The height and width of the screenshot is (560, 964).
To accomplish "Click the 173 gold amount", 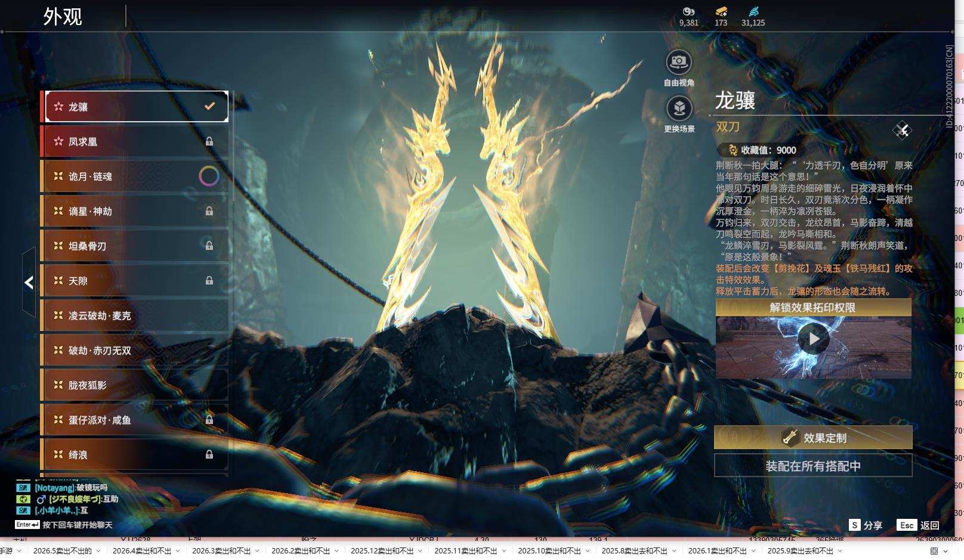I will pos(721,23).
